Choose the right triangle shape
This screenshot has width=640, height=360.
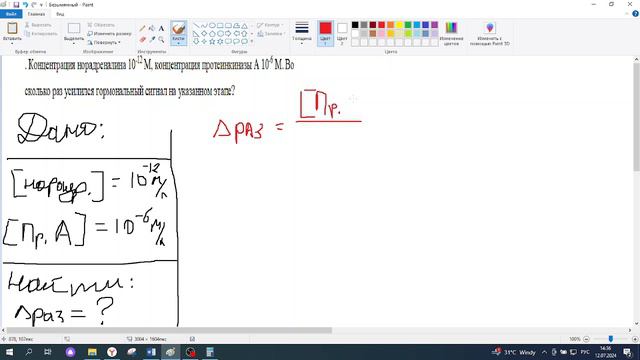[196, 33]
